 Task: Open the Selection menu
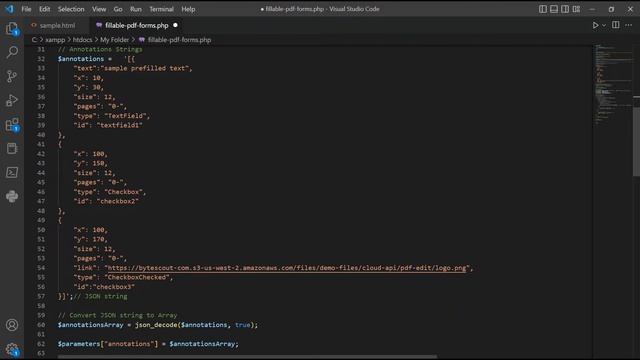[71, 9]
